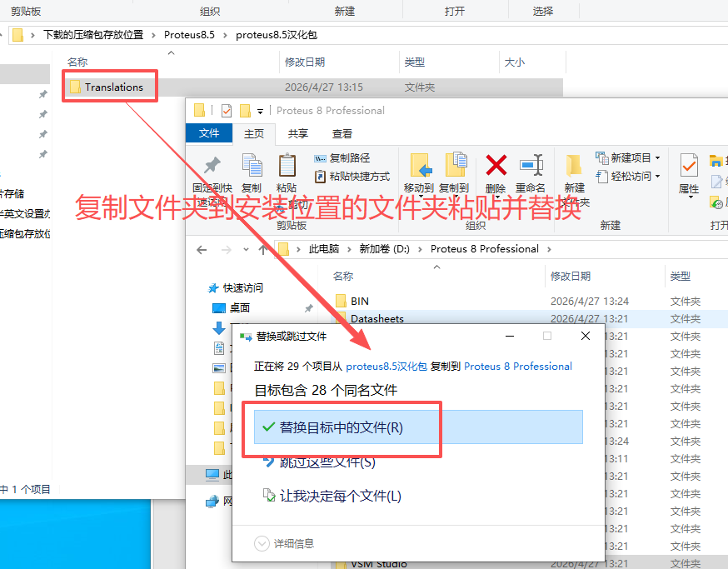Go up one folder level
The width and height of the screenshot is (728, 569).
point(262,250)
